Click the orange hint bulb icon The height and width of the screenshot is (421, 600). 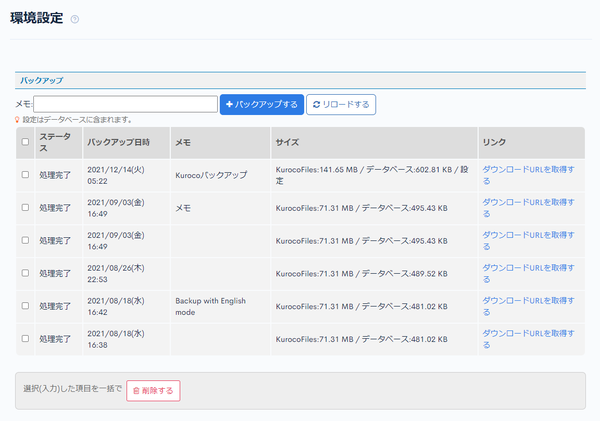pos(17,120)
